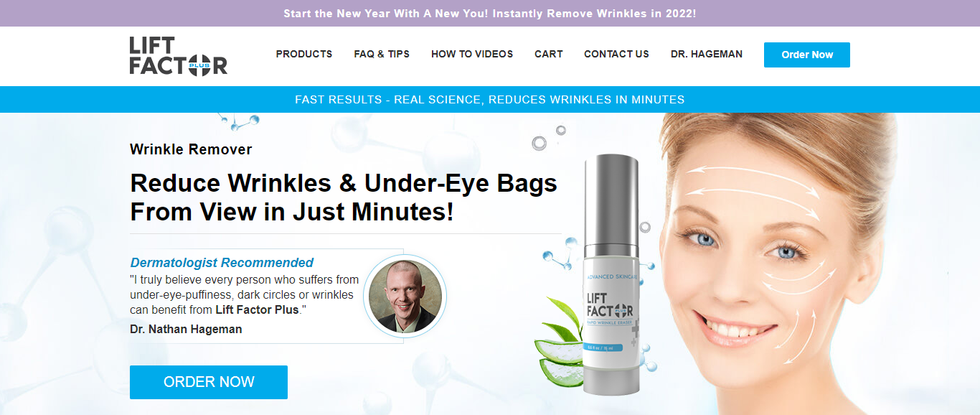Image resolution: width=980 pixels, height=415 pixels.
Task: Click the Order Now header button
Action: click(807, 55)
